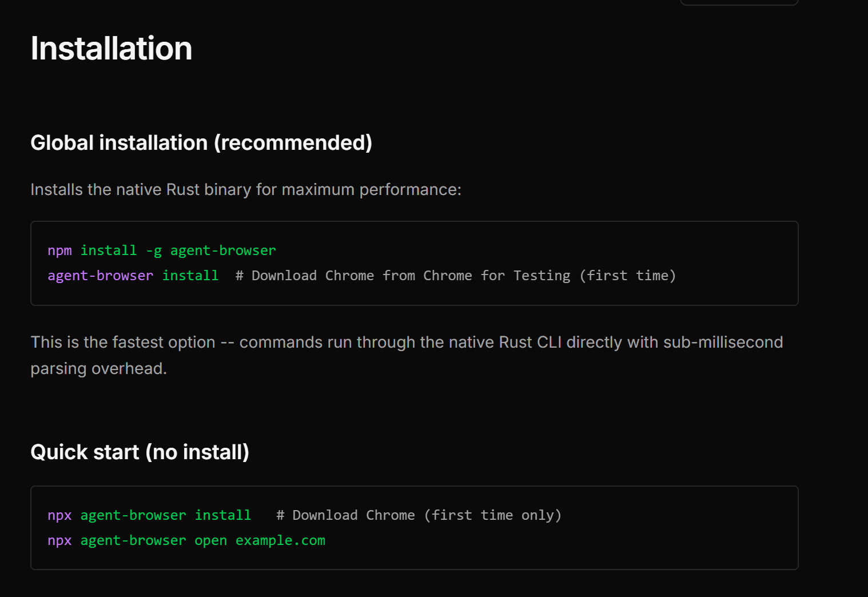Click the "-g" flag in the npm command
Screen dimensions: 868x597
[154, 250]
